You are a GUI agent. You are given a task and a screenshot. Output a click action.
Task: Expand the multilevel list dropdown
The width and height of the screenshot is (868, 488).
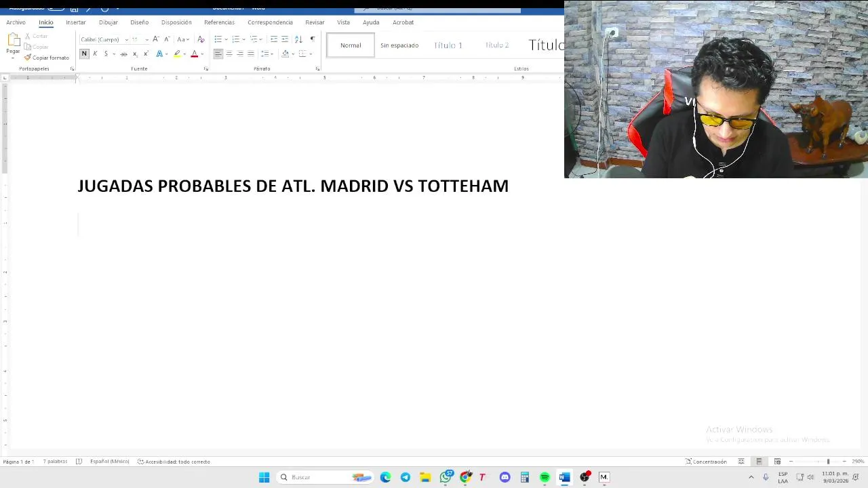click(261, 39)
